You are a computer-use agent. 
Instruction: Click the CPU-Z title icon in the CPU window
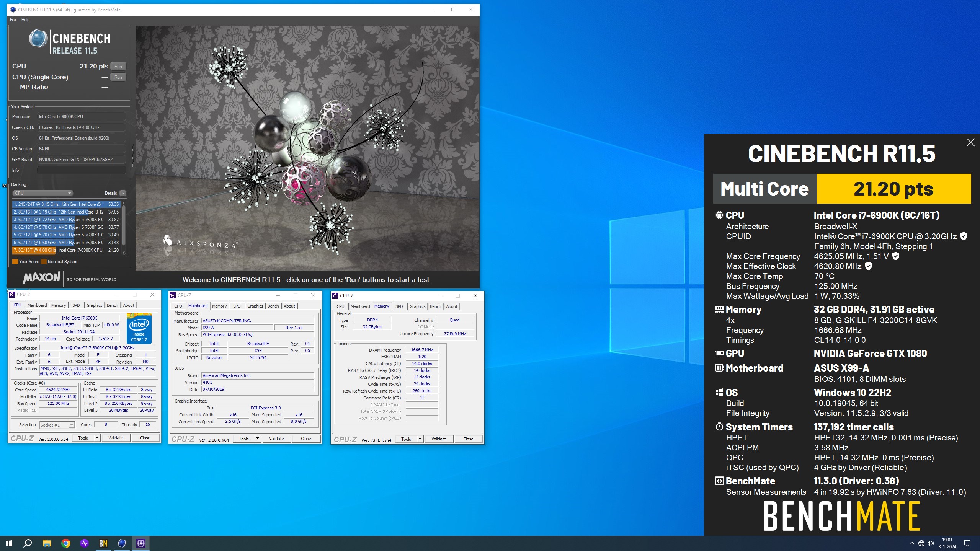coord(12,295)
